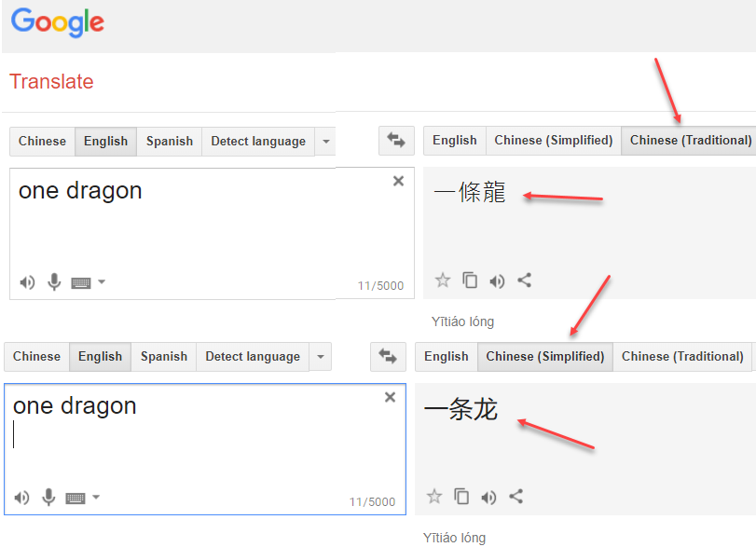
Task: Copy the 一条龙 translation with copy icon
Action: coord(461,497)
